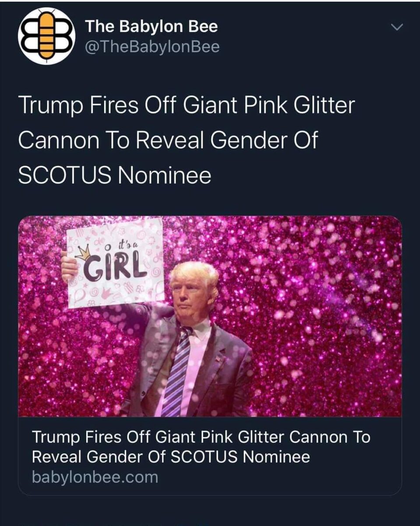420x526 pixels.
Task: Click the "The Babylon Bee" display name
Action: click(151, 27)
